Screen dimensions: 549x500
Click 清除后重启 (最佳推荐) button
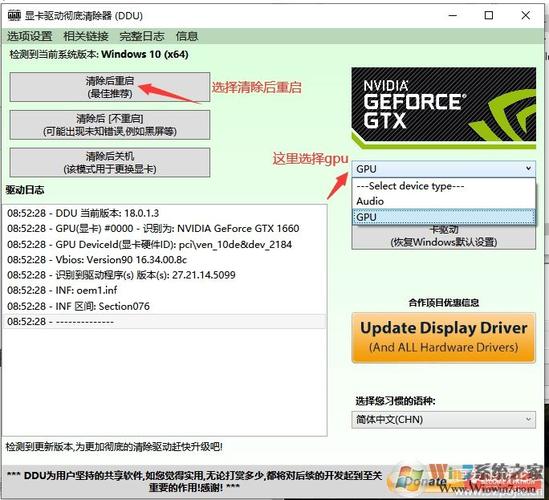point(110,87)
